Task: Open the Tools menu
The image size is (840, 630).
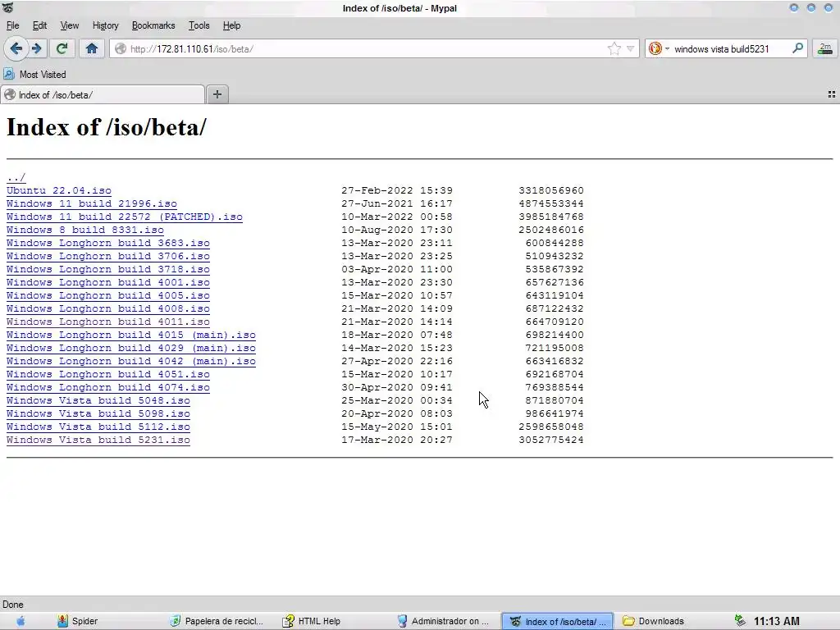Action: pyautogui.click(x=199, y=25)
